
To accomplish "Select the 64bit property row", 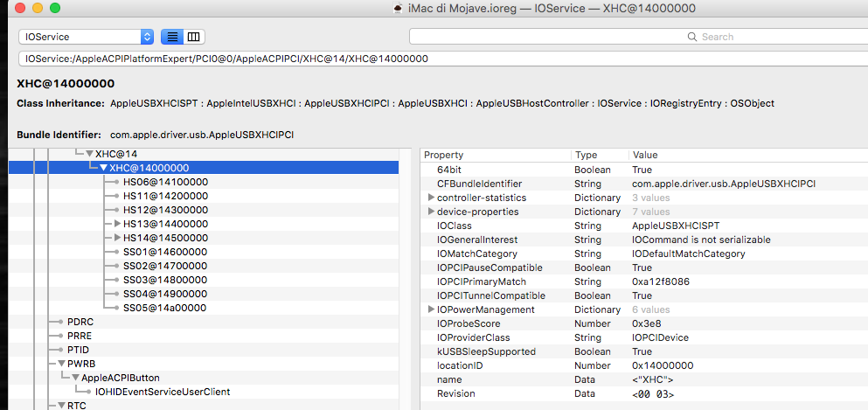I will [644, 170].
